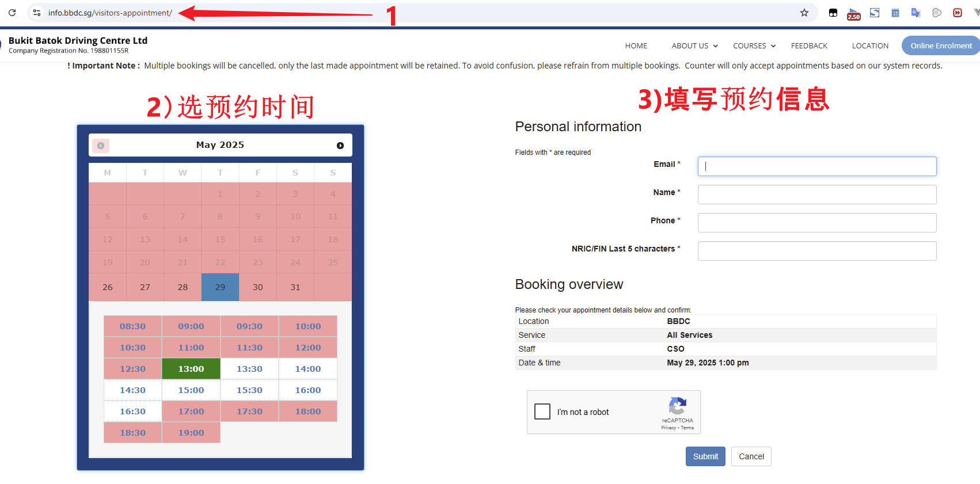The width and height of the screenshot is (980, 484).
Task: Open the FEEDBACK menu item
Action: (x=809, y=46)
